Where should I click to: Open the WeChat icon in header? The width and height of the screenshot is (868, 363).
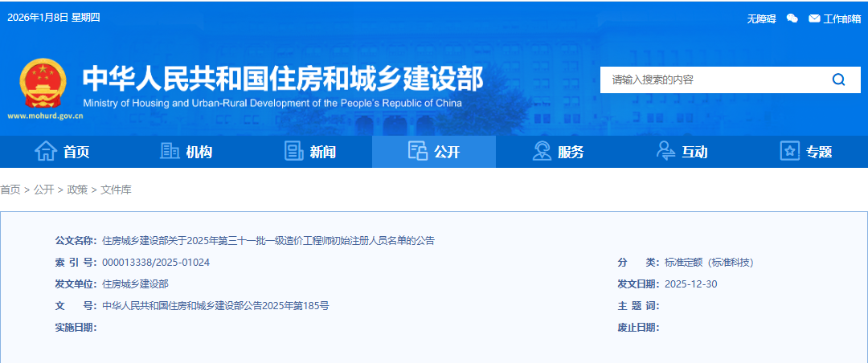click(792, 18)
